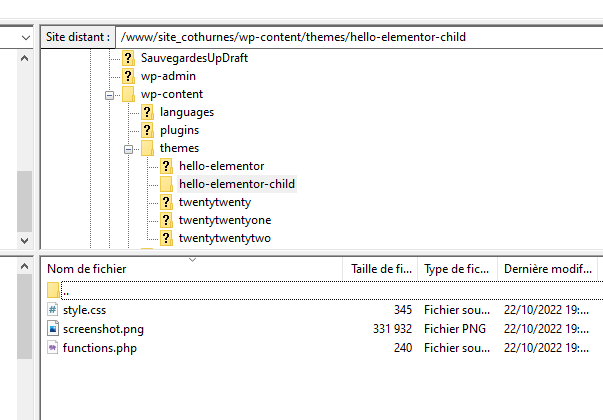Image resolution: width=603 pixels, height=420 pixels.
Task: Click the folder icon next to SauvegardesUpDraft
Action: coord(128,58)
